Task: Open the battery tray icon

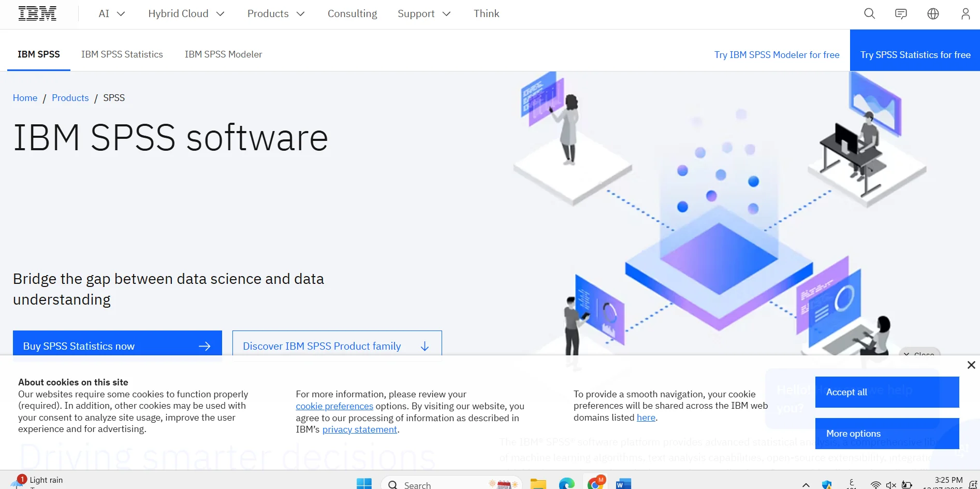Action: click(907, 485)
